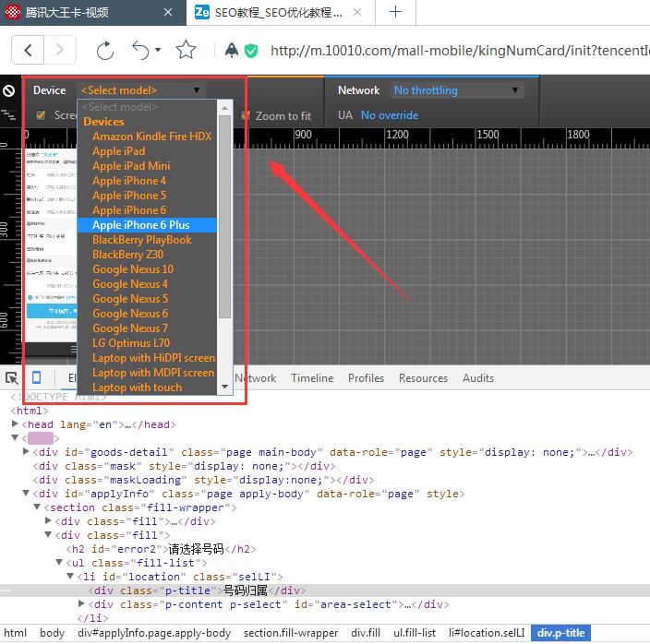The height and width of the screenshot is (644, 650).
Task: Toggle the Screen checkbox
Action: pyautogui.click(x=41, y=115)
